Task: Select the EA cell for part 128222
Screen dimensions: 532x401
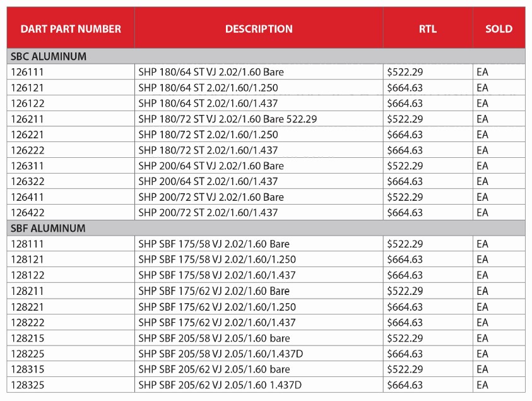Action: click(483, 322)
